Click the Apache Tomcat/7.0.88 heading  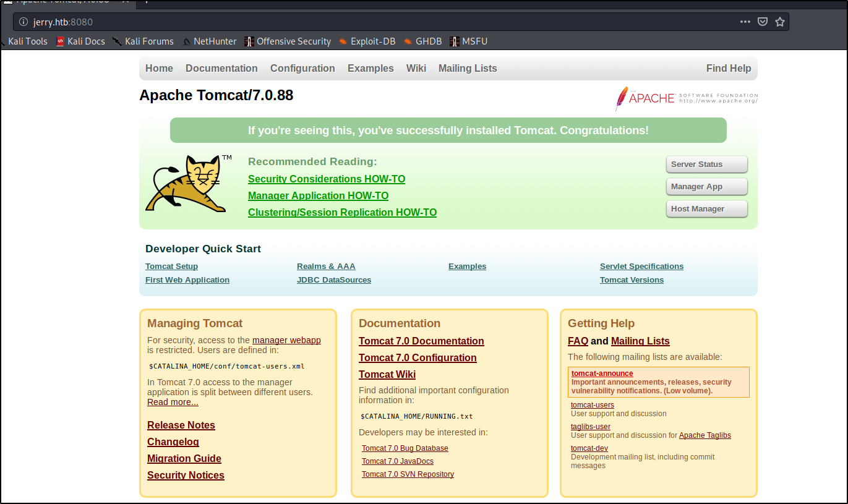tap(216, 95)
